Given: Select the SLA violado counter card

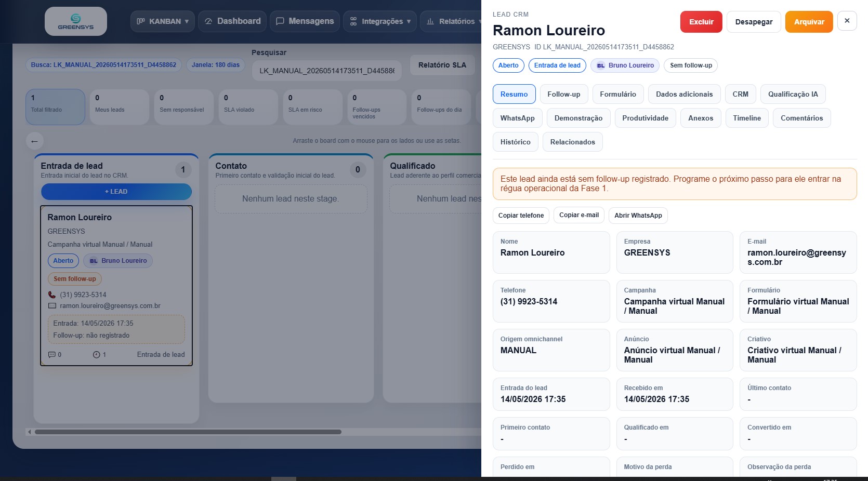Looking at the screenshot, I should click(x=248, y=107).
